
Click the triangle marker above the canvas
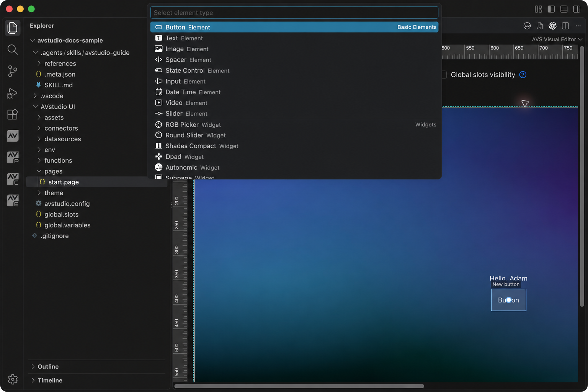525,103
